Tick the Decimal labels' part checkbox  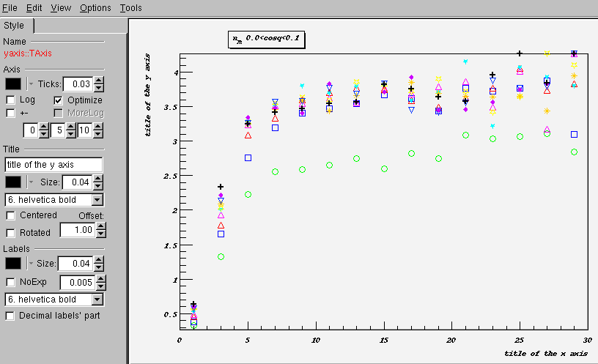[x=11, y=316]
